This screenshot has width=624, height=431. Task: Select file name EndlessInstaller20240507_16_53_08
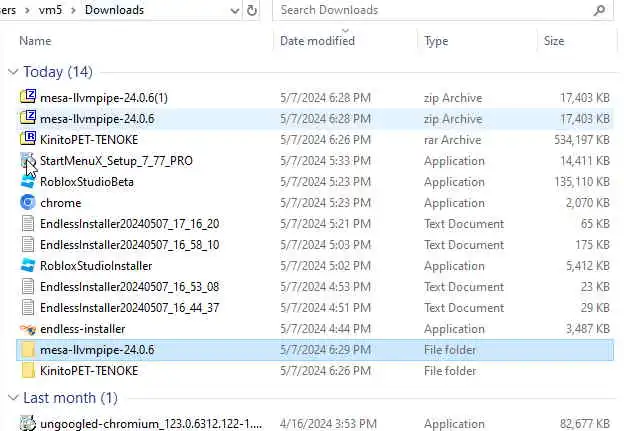130,287
